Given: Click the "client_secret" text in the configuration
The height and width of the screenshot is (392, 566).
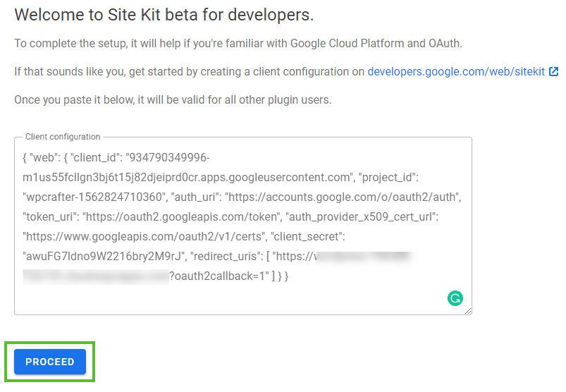Looking at the screenshot, I should (307, 236).
